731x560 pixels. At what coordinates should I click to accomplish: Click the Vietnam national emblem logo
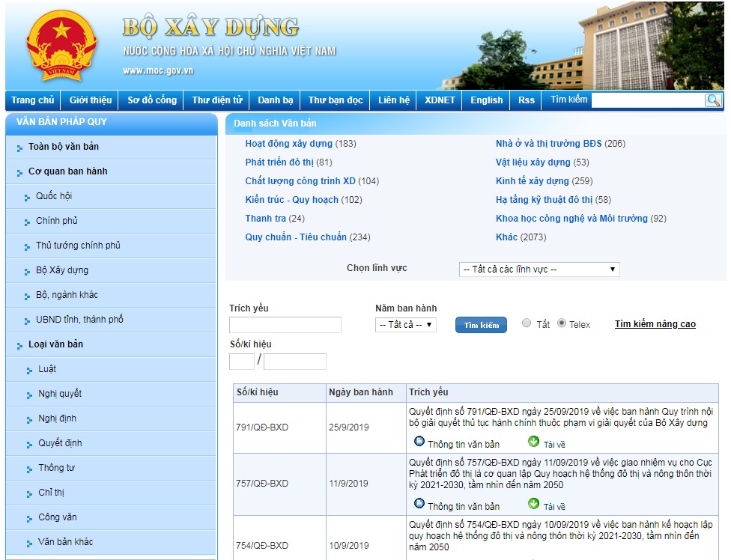click(61, 46)
